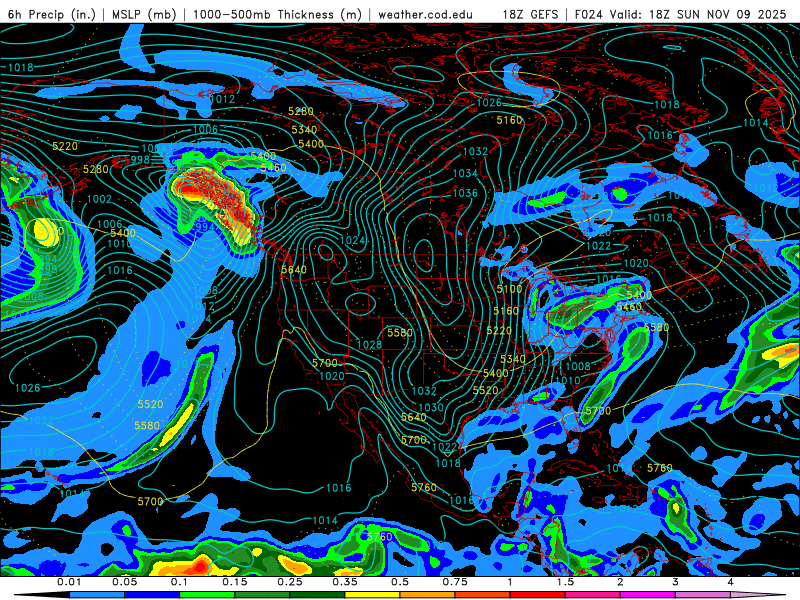Click the red 1–1.5 legend swatch
800x600 pixels.
[x=538, y=595]
